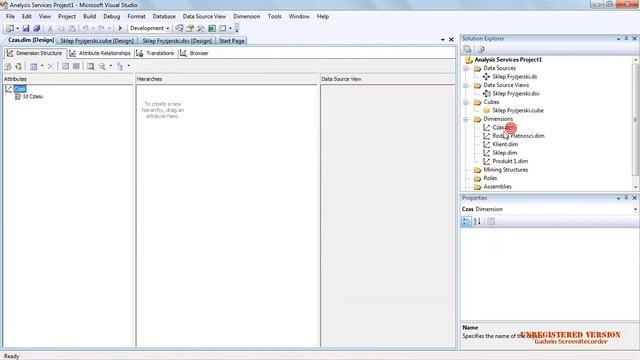The height and width of the screenshot is (360, 640).
Task: Click the Zoom magnifier icon in dimension toolbar
Action: tap(102, 66)
